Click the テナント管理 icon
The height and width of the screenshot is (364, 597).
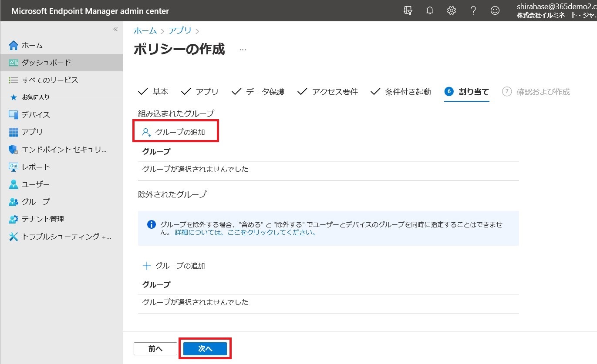[x=13, y=219]
